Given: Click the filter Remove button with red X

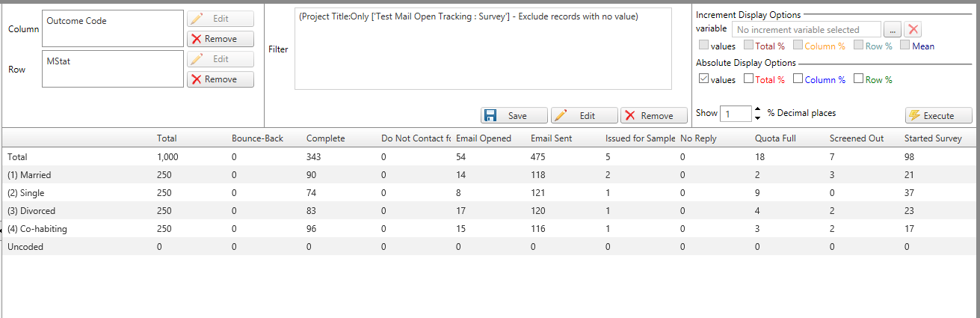Looking at the screenshot, I should [655, 115].
